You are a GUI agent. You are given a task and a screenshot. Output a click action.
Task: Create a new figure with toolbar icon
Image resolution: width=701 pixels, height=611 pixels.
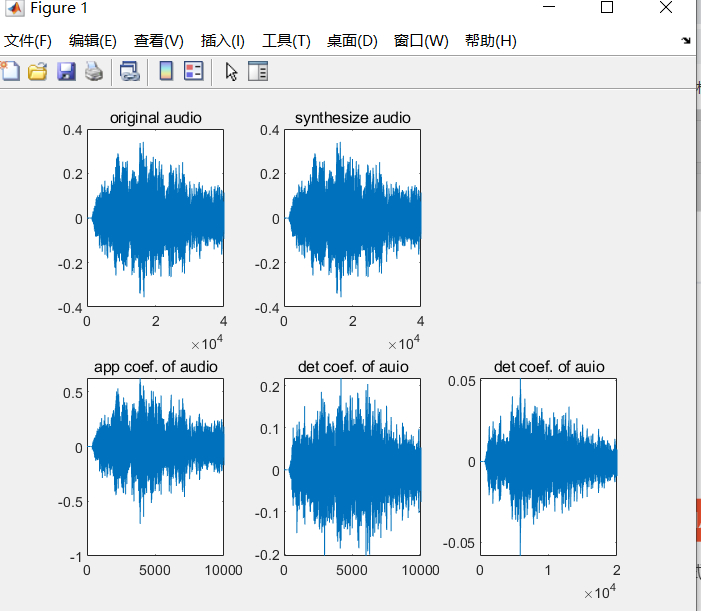point(10,72)
